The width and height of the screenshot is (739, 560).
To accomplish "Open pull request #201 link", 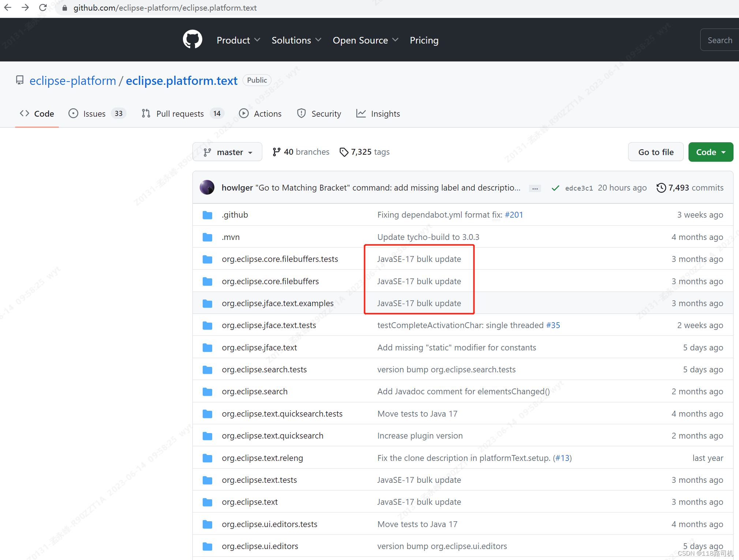I will click(x=514, y=215).
